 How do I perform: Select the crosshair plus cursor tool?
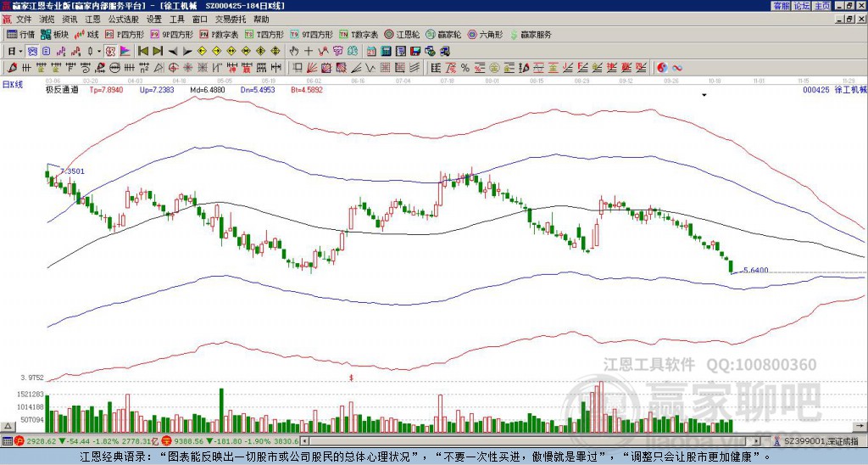pos(309,51)
